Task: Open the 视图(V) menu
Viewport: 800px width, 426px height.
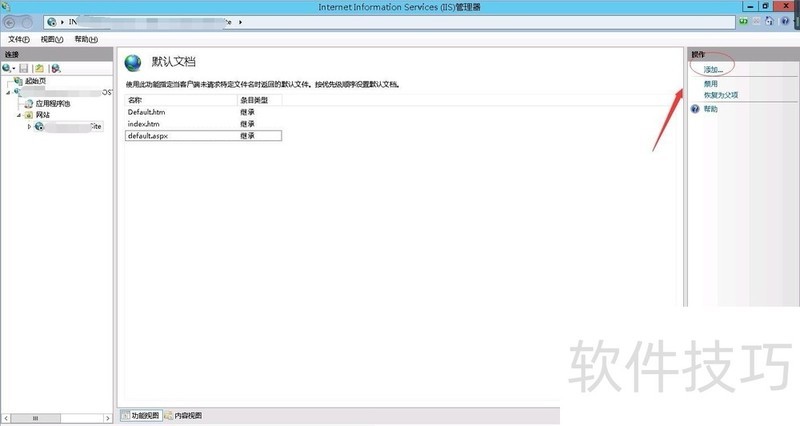Action: tap(52, 39)
